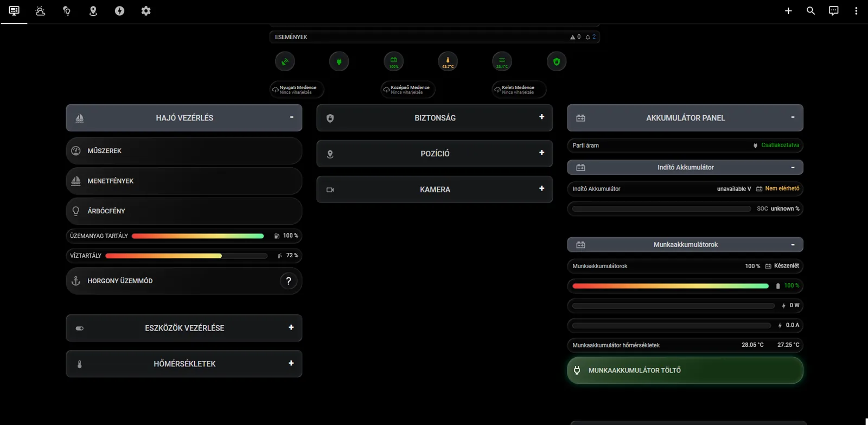Click the Nem elérhető status text
The width and height of the screenshot is (868, 425).
[x=782, y=188]
